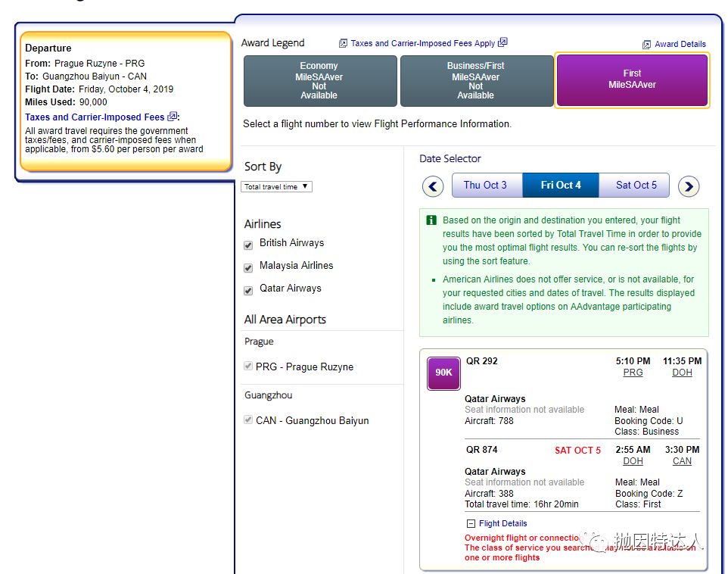Click the Flight Details link

coord(502,524)
